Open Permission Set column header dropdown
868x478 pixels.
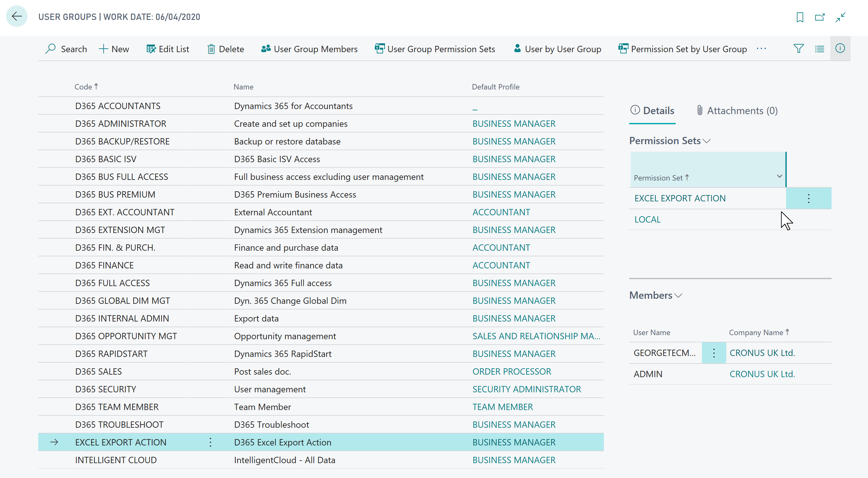(x=779, y=176)
